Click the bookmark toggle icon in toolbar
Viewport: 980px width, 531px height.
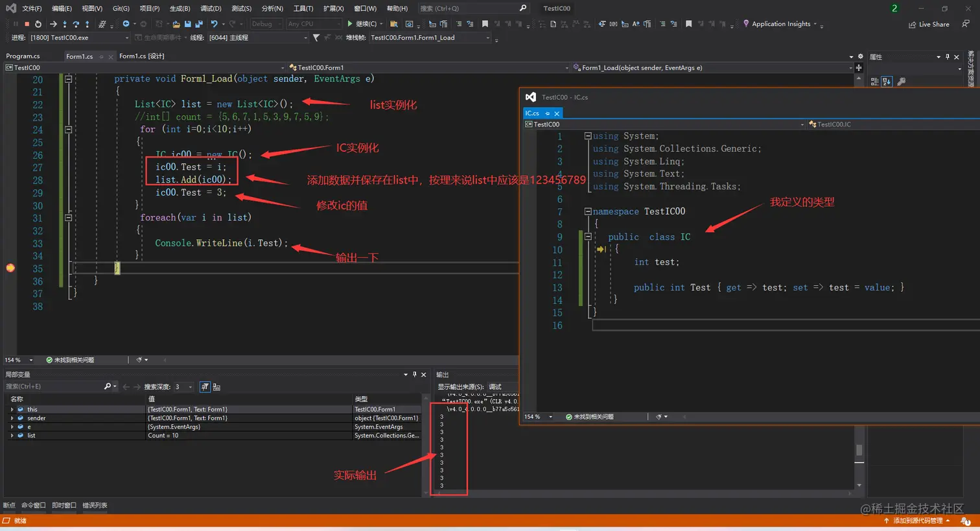485,24
